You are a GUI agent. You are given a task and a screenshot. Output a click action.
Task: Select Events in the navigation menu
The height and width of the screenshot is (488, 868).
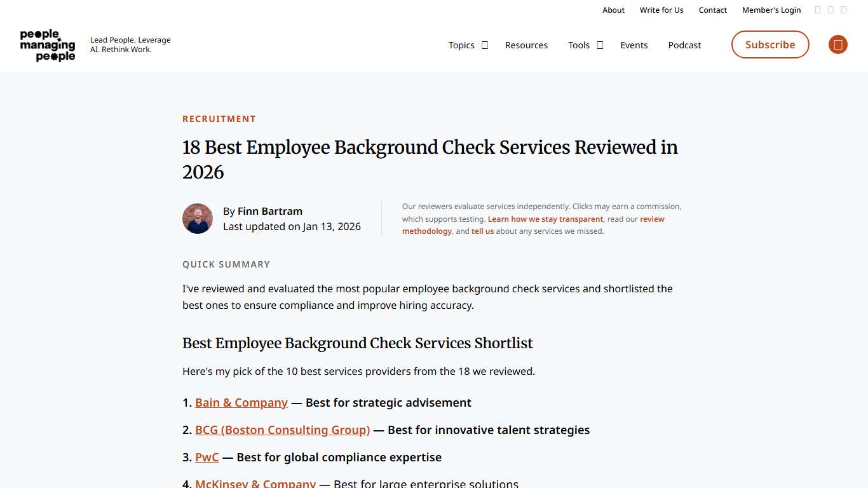(x=634, y=45)
